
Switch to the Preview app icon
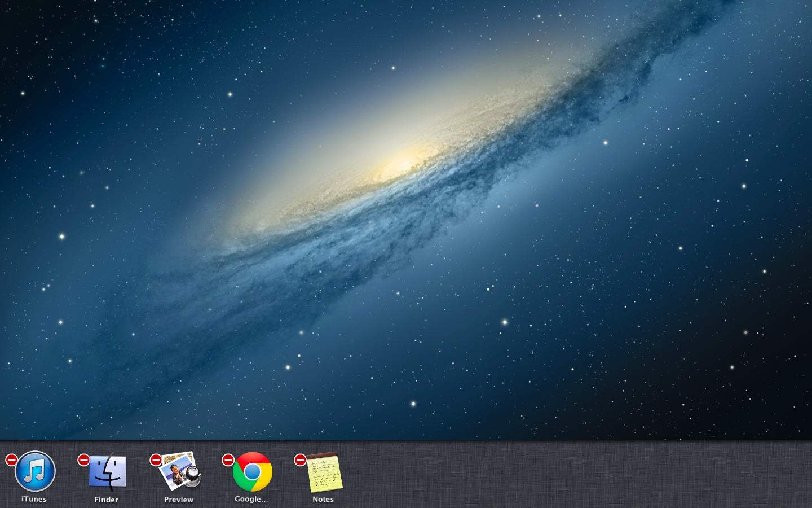click(x=180, y=470)
